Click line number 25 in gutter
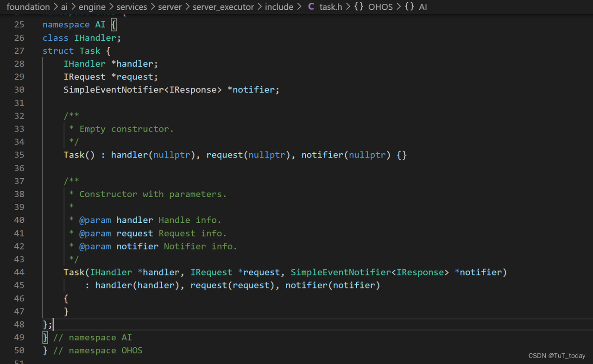This screenshot has width=593, height=364. pos(19,25)
